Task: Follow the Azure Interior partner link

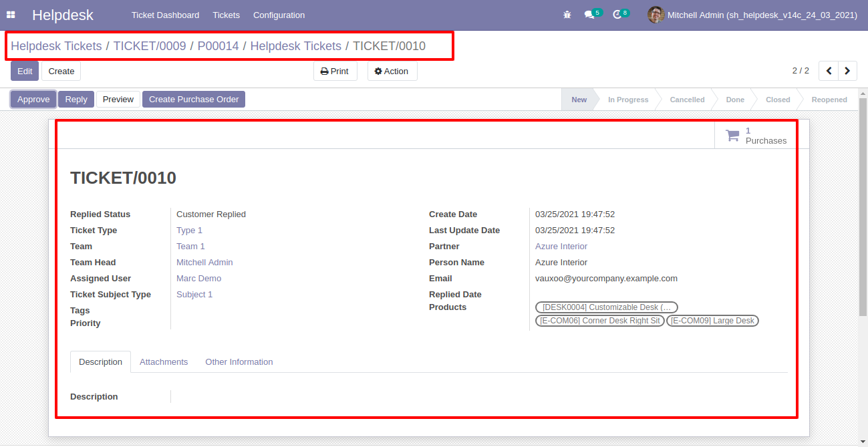Action: pos(561,247)
